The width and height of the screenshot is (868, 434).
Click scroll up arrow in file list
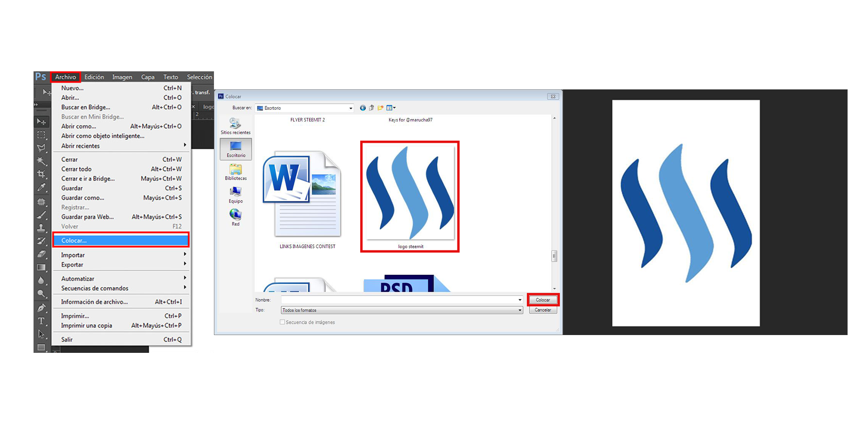[554, 118]
